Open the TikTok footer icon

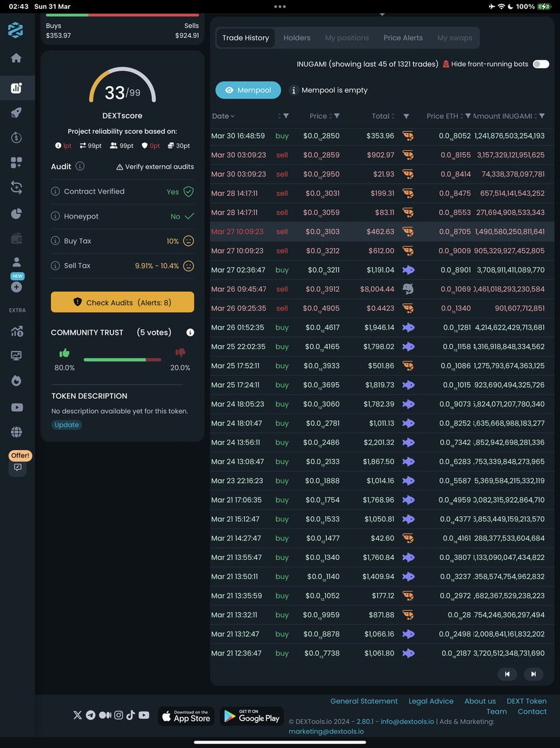(x=131, y=715)
